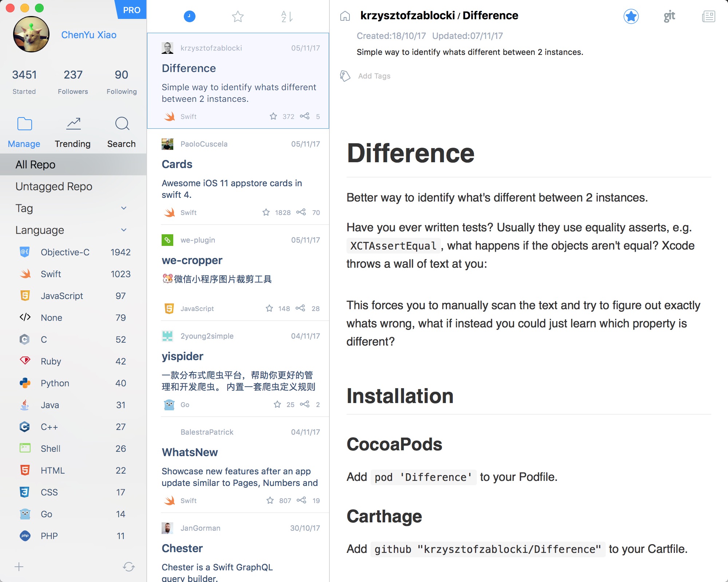The width and height of the screenshot is (728, 582).
Task: Click the plus icon at sidebar bottom
Action: tap(19, 566)
